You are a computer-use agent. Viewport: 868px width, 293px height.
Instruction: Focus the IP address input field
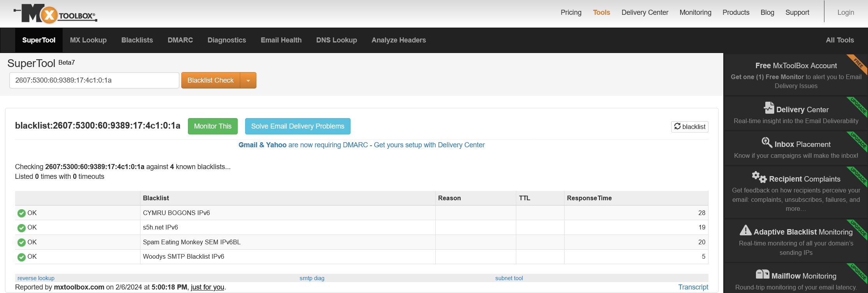tap(94, 80)
